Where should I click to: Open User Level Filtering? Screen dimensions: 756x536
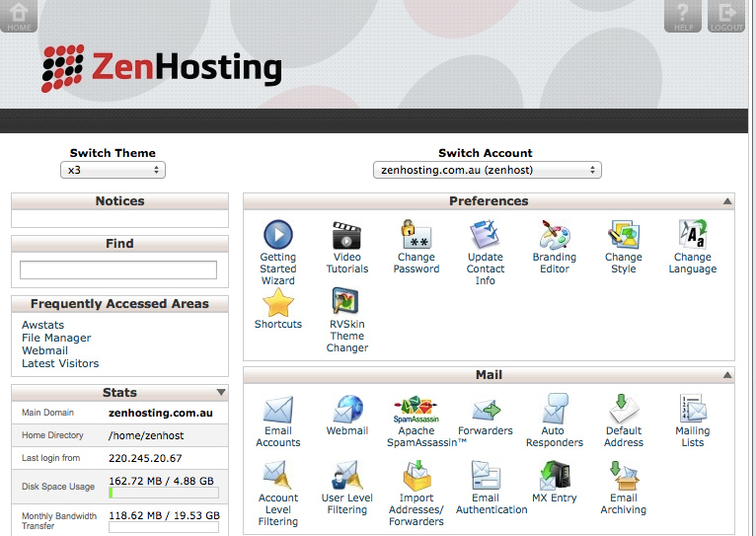(346, 476)
